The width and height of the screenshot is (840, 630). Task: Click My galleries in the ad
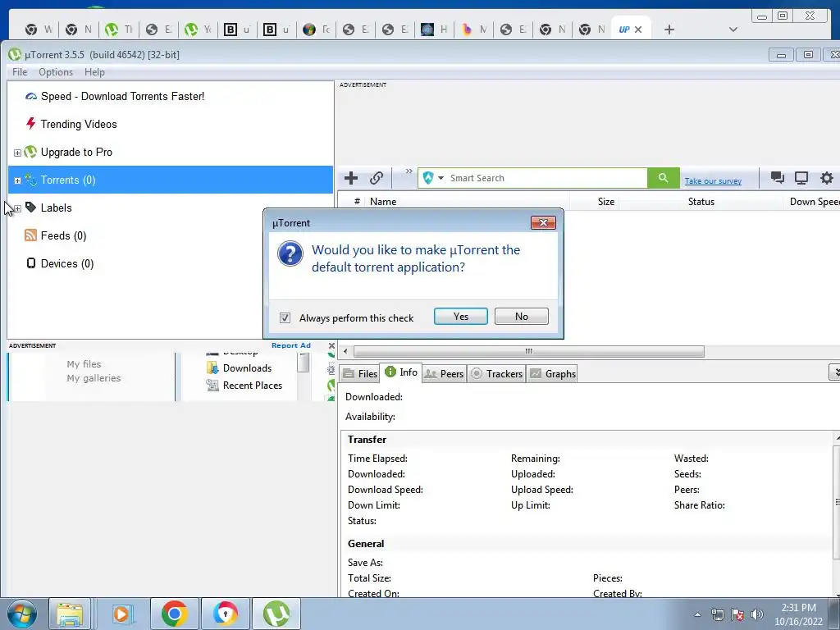94,378
